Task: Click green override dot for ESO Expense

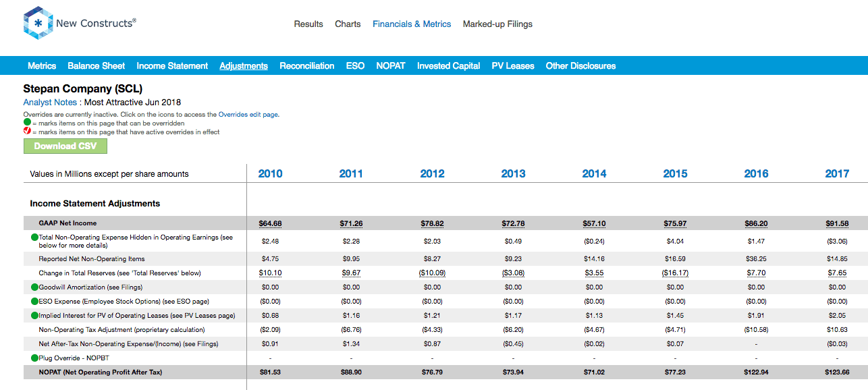Action: tap(34, 302)
